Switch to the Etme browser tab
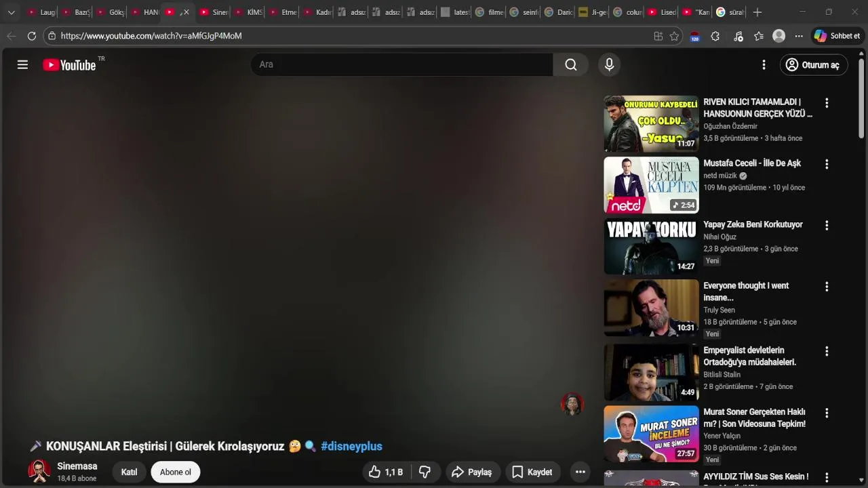 pyautogui.click(x=282, y=12)
